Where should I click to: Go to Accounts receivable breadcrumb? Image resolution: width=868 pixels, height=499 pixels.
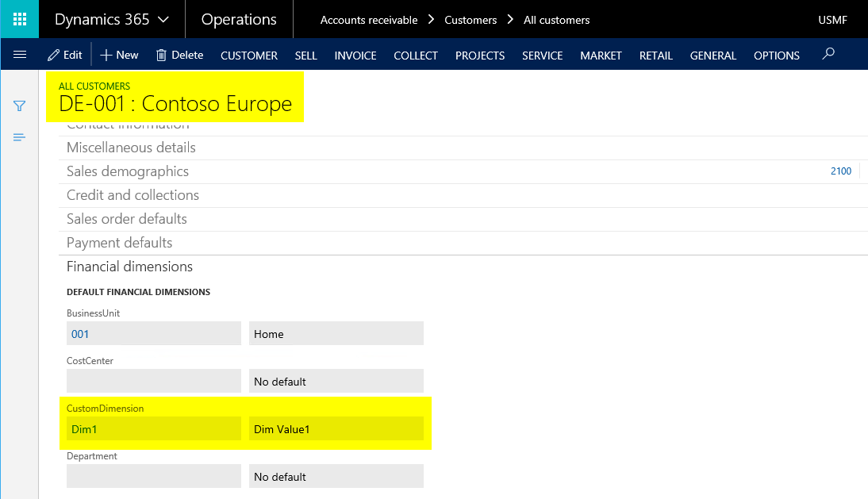click(x=369, y=20)
